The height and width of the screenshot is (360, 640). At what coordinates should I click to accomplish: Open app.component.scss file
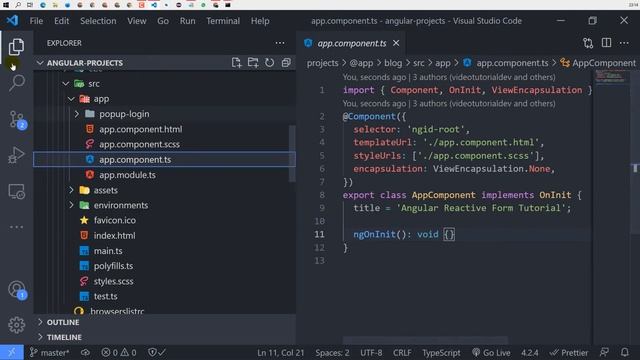click(x=139, y=144)
